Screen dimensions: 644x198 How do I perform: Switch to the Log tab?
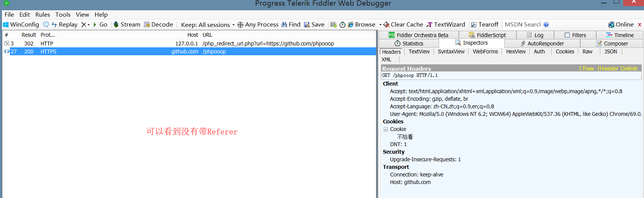click(x=535, y=35)
